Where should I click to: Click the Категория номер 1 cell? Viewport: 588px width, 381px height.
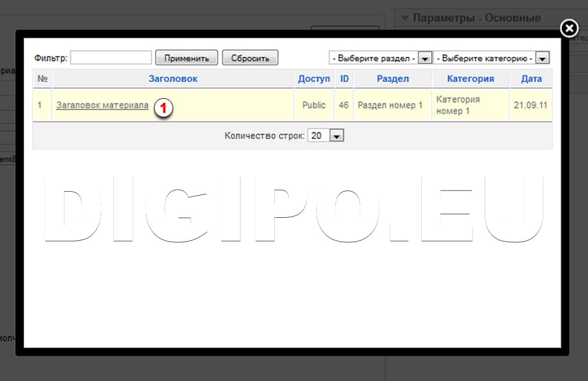(x=458, y=105)
